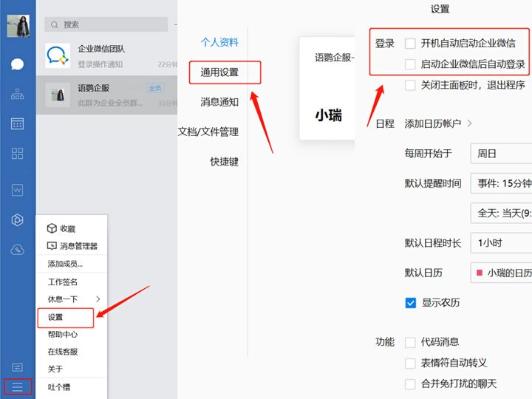532x399 pixels.
Task: Click the hexagon cube icon in sidebar
Action: click(x=17, y=219)
